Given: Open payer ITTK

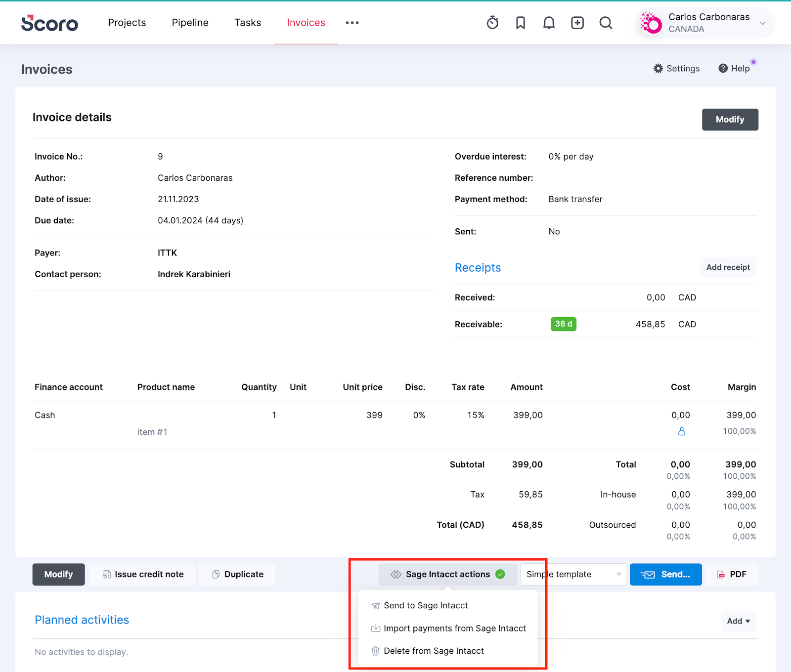Looking at the screenshot, I should click(x=167, y=253).
